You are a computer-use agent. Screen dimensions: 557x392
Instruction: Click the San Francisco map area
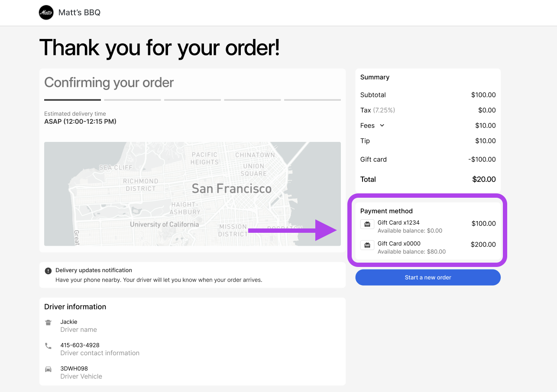click(x=192, y=194)
